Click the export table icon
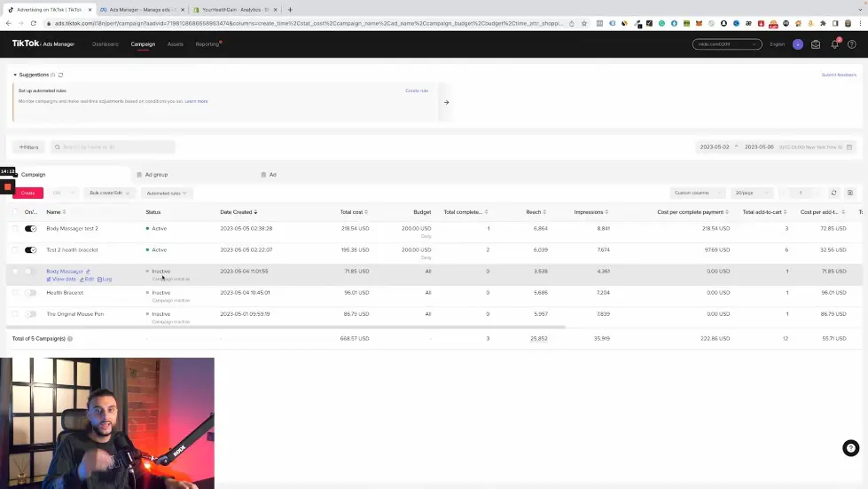Screen dimensions: 868x489 [x=850, y=193]
